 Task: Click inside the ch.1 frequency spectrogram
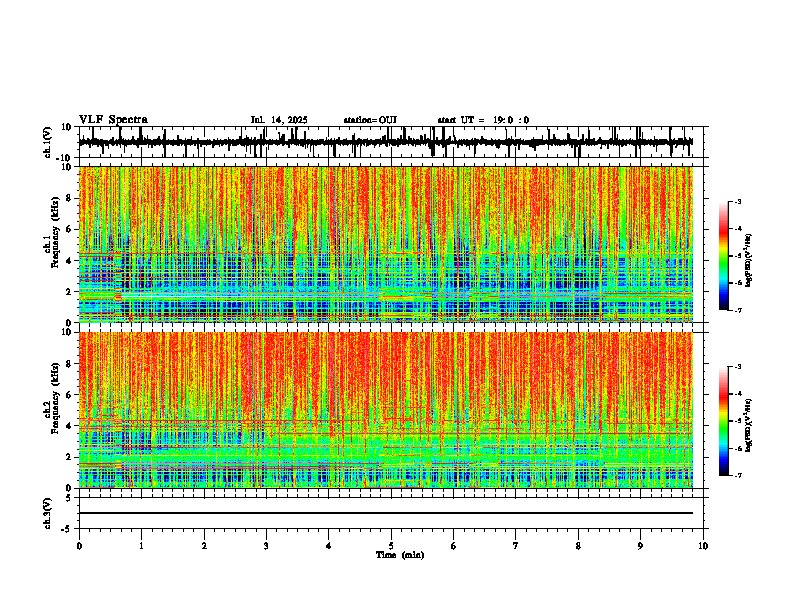tap(386, 244)
